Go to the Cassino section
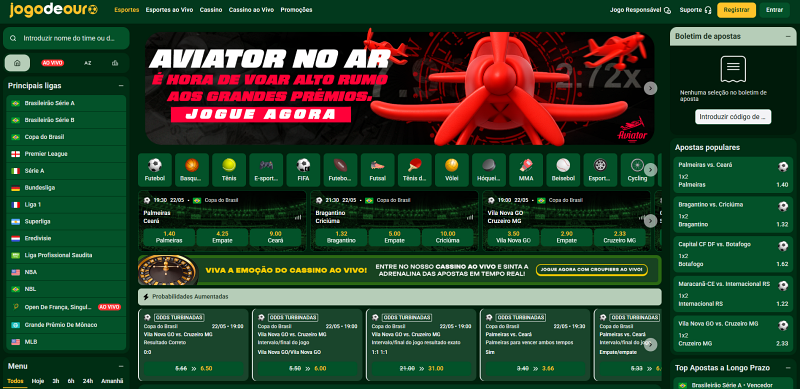Viewport: 800px width, 389px height. (211, 10)
